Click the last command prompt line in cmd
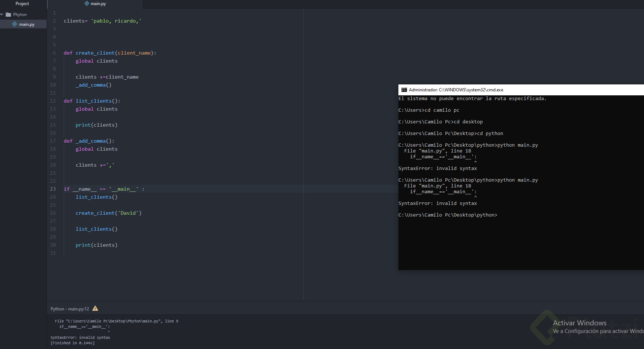Image resolution: width=644 pixels, height=349 pixels. tap(448, 215)
